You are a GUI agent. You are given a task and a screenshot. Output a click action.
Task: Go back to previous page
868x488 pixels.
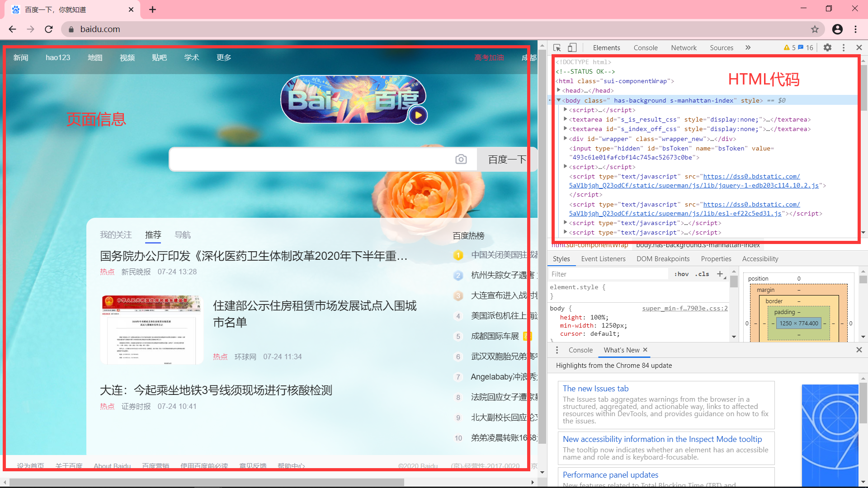(x=12, y=29)
